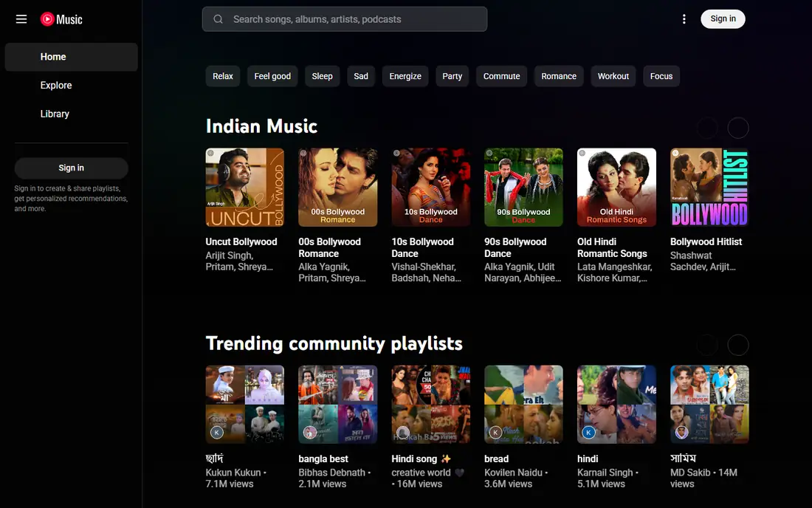Click the search magnifier icon

pos(218,19)
